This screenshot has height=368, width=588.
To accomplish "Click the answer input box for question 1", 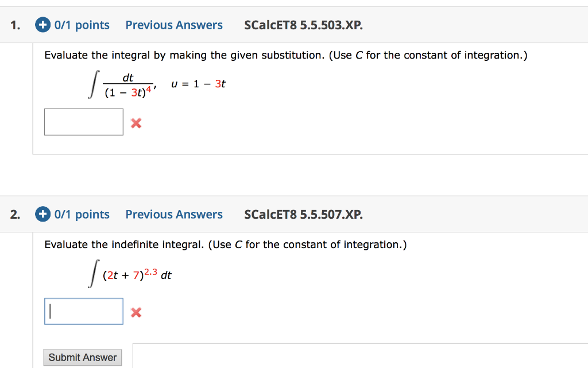I will tap(83, 122).
